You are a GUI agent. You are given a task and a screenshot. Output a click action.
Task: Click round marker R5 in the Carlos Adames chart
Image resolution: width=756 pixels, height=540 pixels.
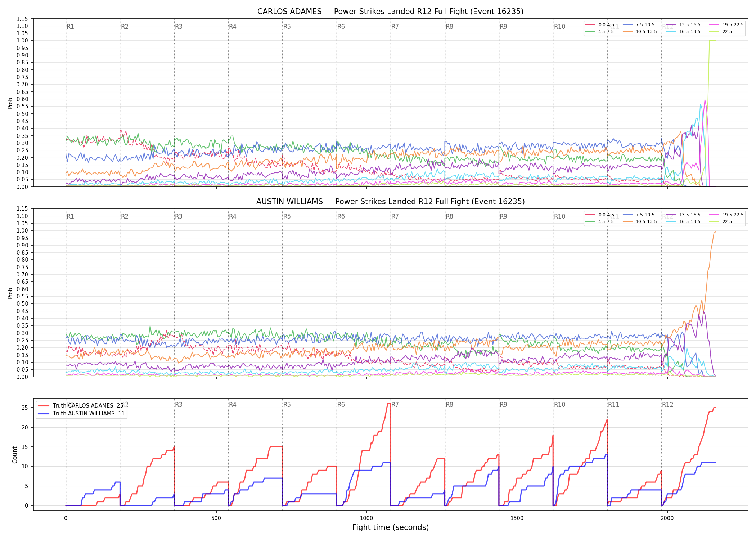287,27
